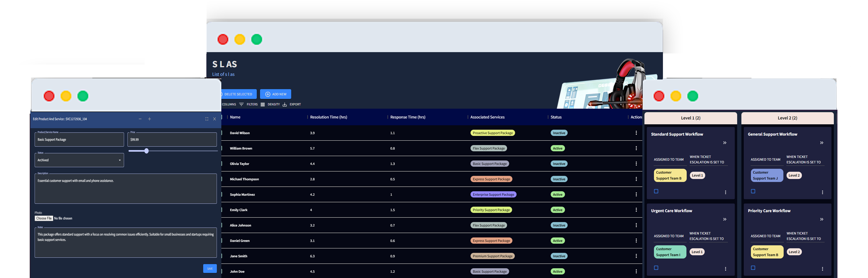
Task: Click into the Price field showing $99.99
Action: [172, 140]
